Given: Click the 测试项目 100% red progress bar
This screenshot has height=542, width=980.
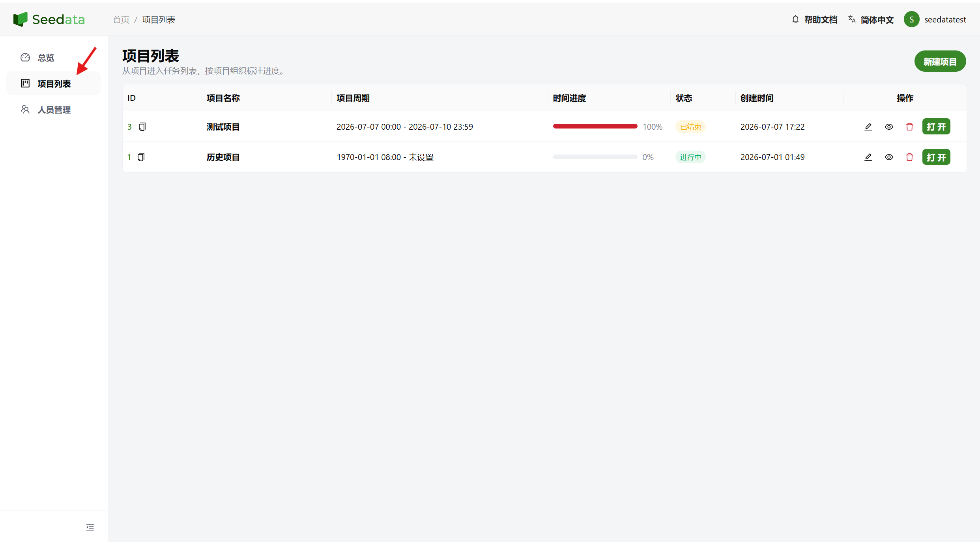Looking at the screenshot, I should click(x=595, y=126).
